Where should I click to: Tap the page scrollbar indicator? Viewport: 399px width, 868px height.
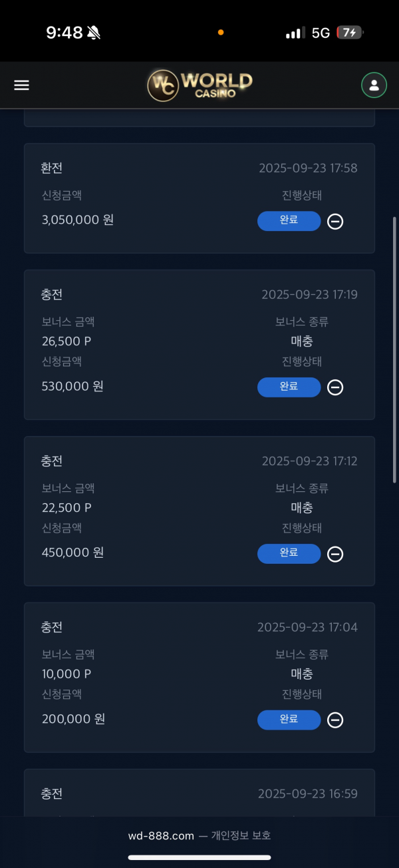tap(394, 349)
